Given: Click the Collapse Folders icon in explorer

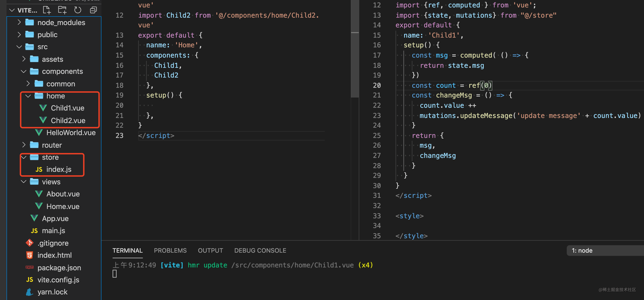Looking at the screenshot, I should coord(93,10).
